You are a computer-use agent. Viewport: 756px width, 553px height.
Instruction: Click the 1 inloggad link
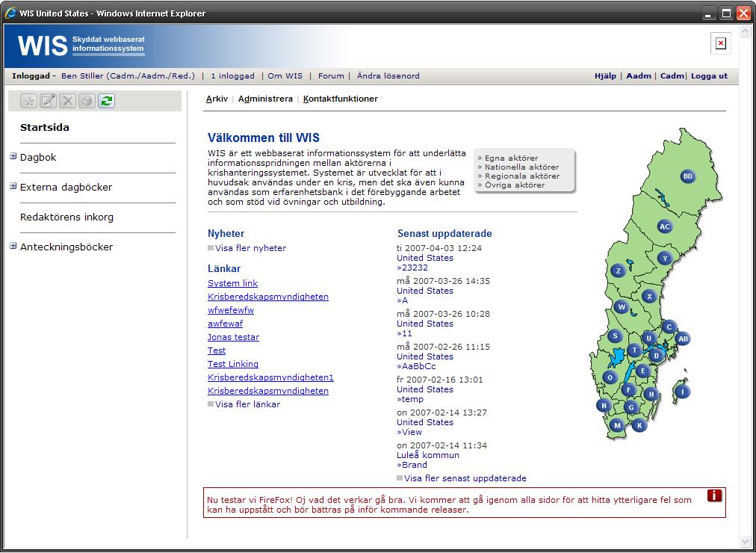[x=233, y=75]
